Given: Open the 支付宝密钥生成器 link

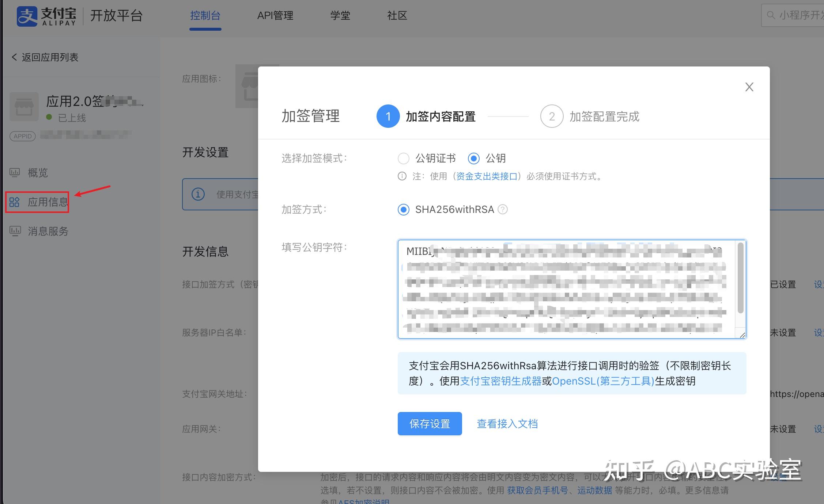Looking at the screenshot, I should click(x=501, y=381).
